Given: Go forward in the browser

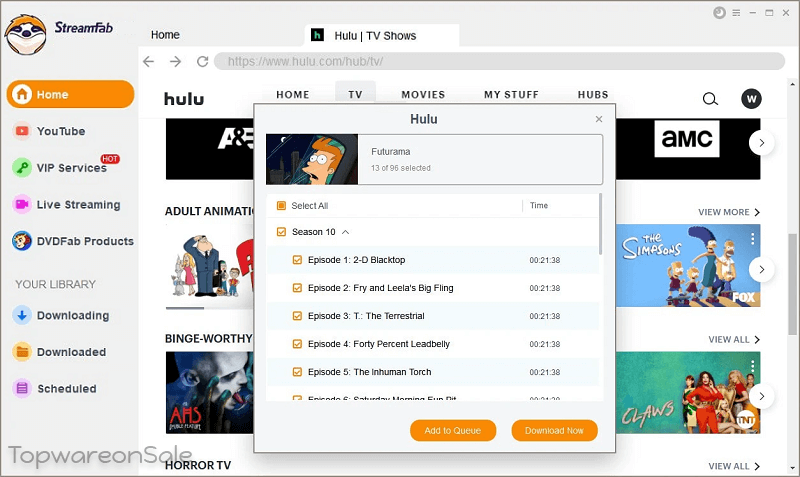Looking at the screenshot, I should 176,62.
